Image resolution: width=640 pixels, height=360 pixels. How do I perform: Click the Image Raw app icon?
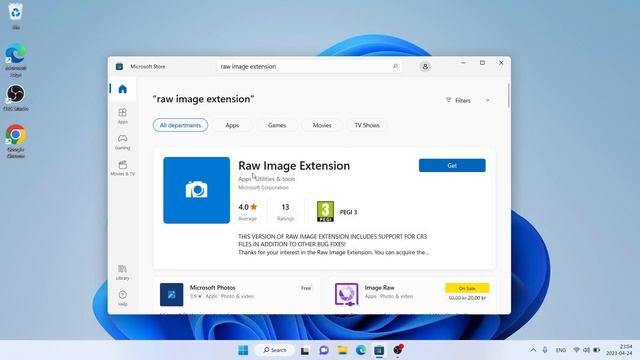pyautogui.click(x=347, y=294)
